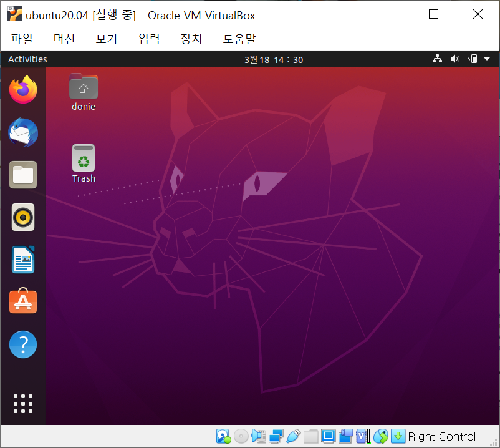Click the optical drive status icon
This screenshot has height=448, width=500.
pyautogui.click(x=241, y=436)
